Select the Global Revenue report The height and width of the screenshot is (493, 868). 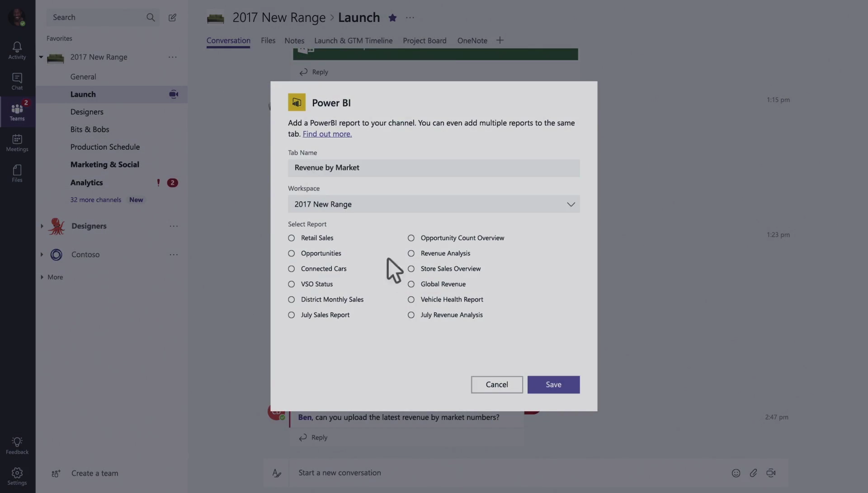coord(411,284)
